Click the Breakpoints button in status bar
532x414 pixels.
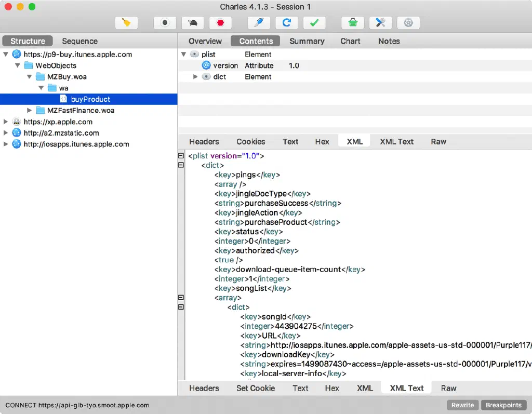pyautogui.click(x=503, y=405)
